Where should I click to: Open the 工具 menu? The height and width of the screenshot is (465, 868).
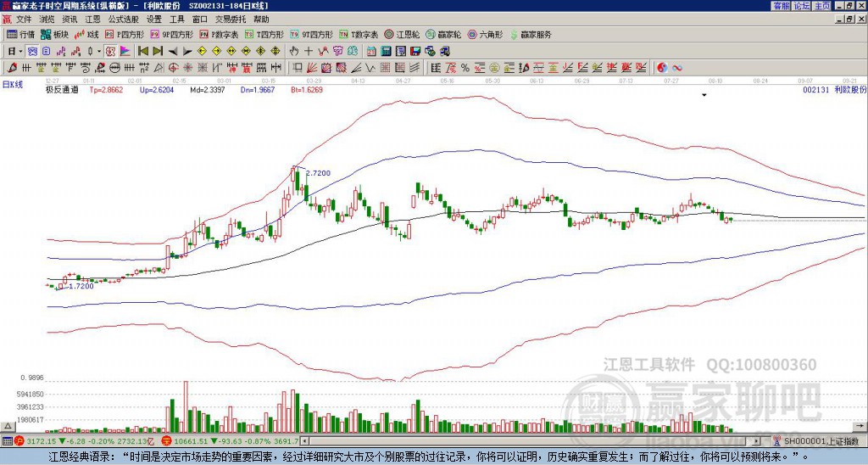click(x=176, y=20)
